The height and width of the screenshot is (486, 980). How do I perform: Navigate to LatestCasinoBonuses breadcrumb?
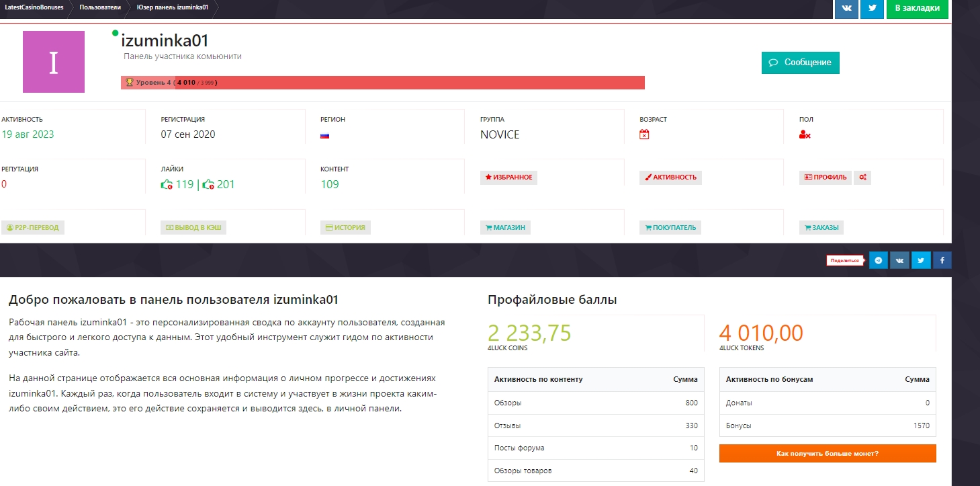click(x=34, y=7)
